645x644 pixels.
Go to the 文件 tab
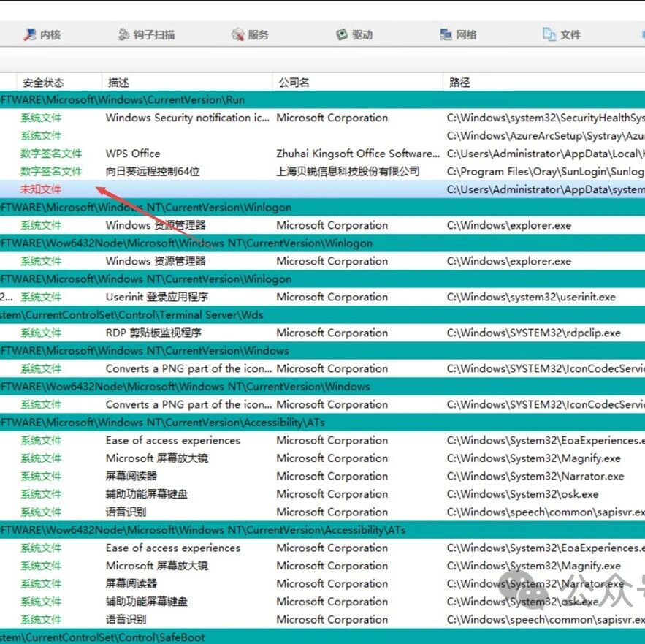562,34
